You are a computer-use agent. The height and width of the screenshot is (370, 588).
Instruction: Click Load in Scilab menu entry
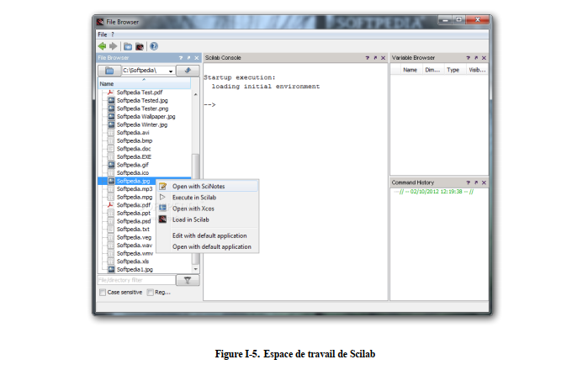pyautogui.click(x=191, y=219)
